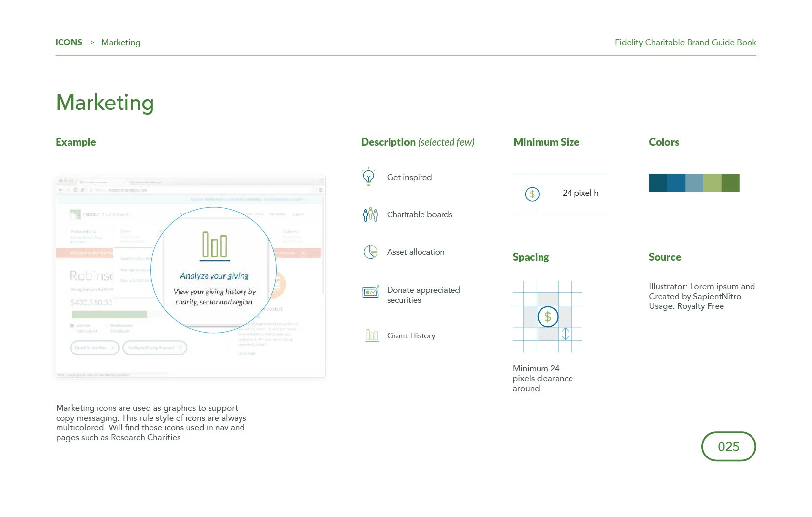This screenshot has width=812, height=517.
Task: Select the dollar coin icon in the Spacing grid
Action: click(547, 317)
